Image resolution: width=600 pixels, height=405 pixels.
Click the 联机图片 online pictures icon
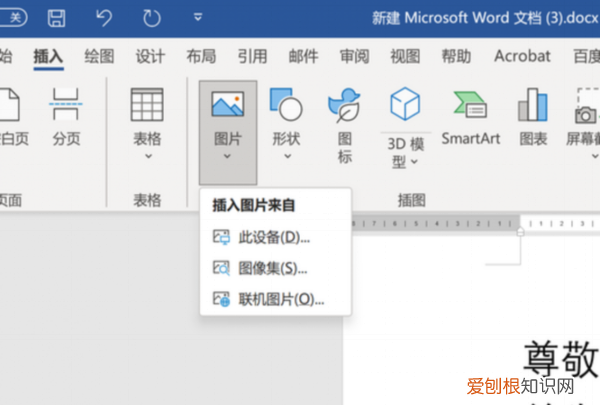point(221,299)
